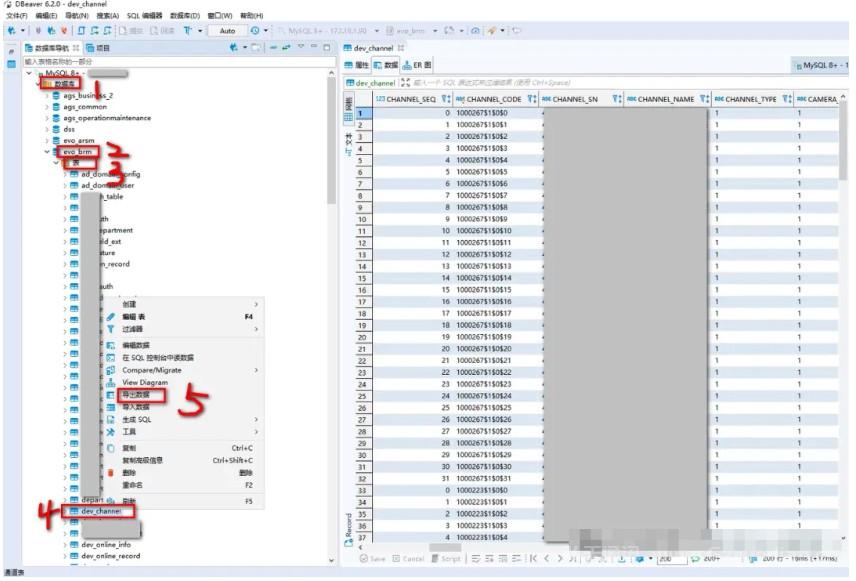Go to first page of results
Image resolution: width=856 pixels, height=581 pixels.
(x=534, y=558)
